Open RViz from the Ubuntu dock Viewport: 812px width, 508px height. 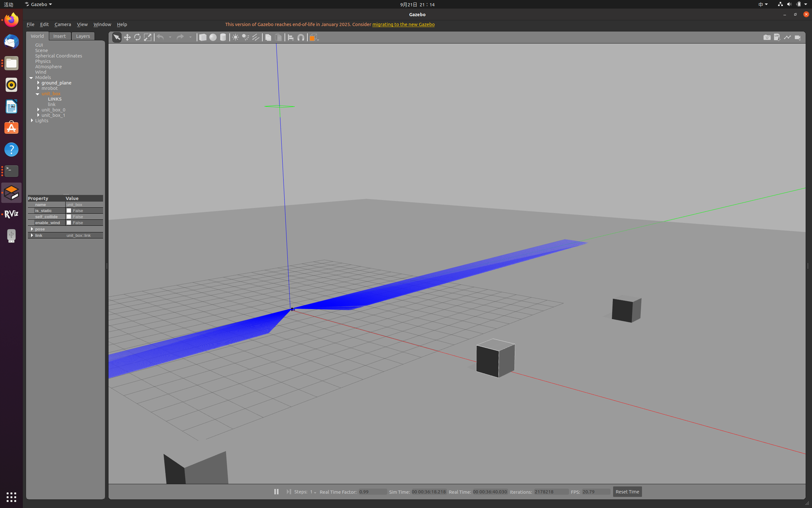coord(11,214)
